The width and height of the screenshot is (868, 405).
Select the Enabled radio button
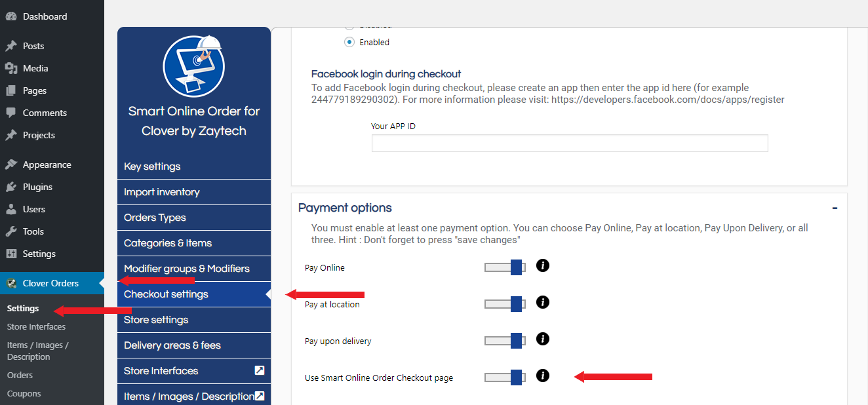tap(349, 42)
